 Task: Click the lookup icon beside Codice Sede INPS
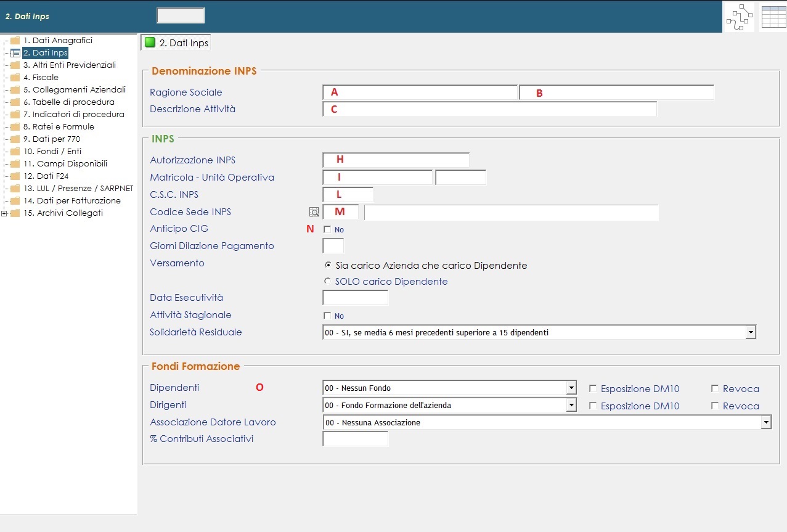314,212
